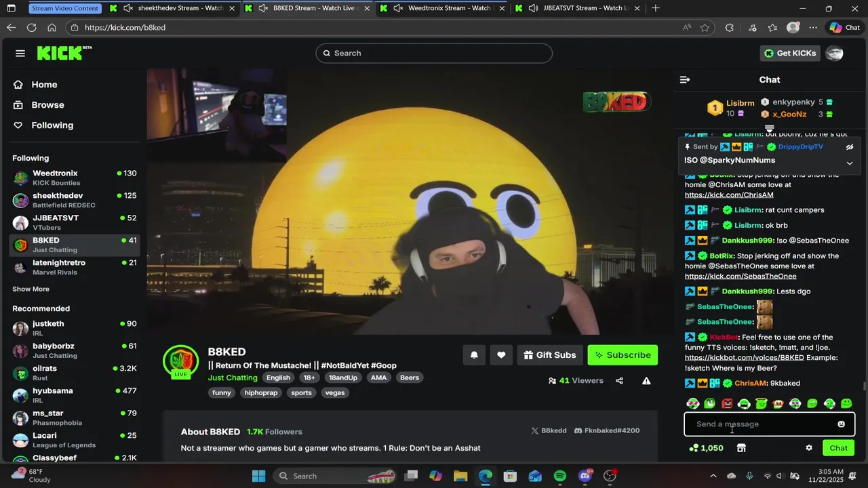Switch to sheekthedev Stream browser tab

pyautogui.click(x=173, y=8)
